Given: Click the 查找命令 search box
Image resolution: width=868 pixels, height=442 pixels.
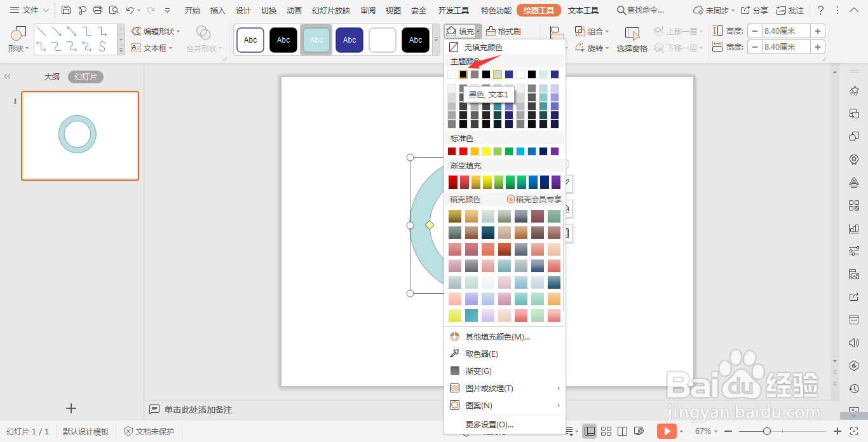Looking at the screenshot, I should (641, 10).
